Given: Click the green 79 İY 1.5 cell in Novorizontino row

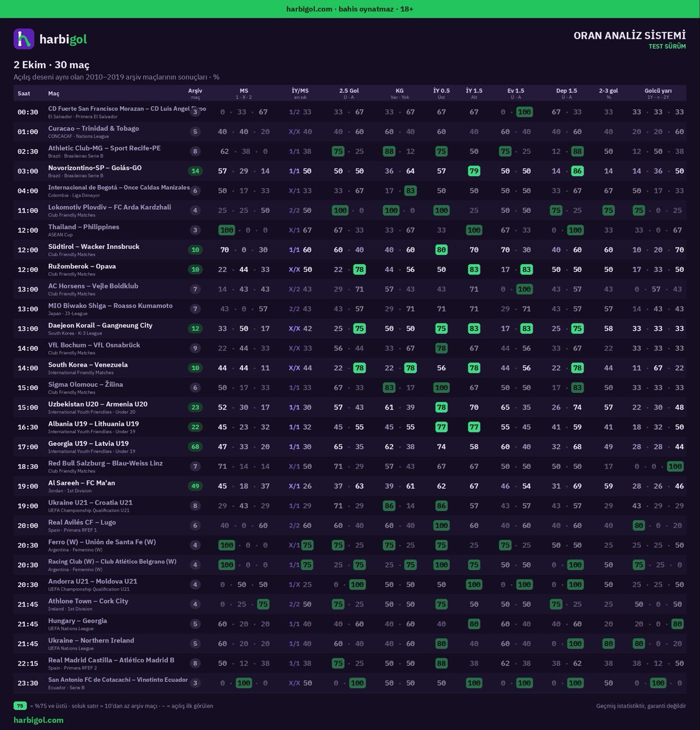Looking at the screenshot, I should (x=474, y=171).
